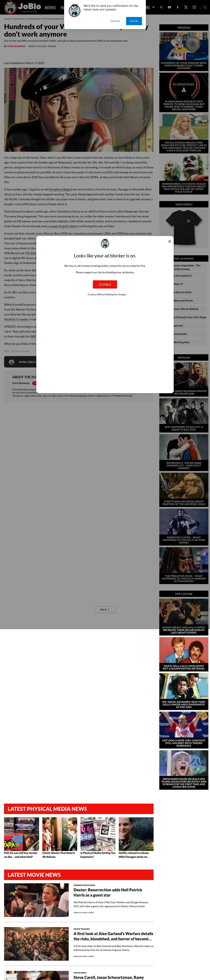Open Drew Barrymore Scream daughters card
The height and width of the screenshot is (980, 210).
pos(184,770)
